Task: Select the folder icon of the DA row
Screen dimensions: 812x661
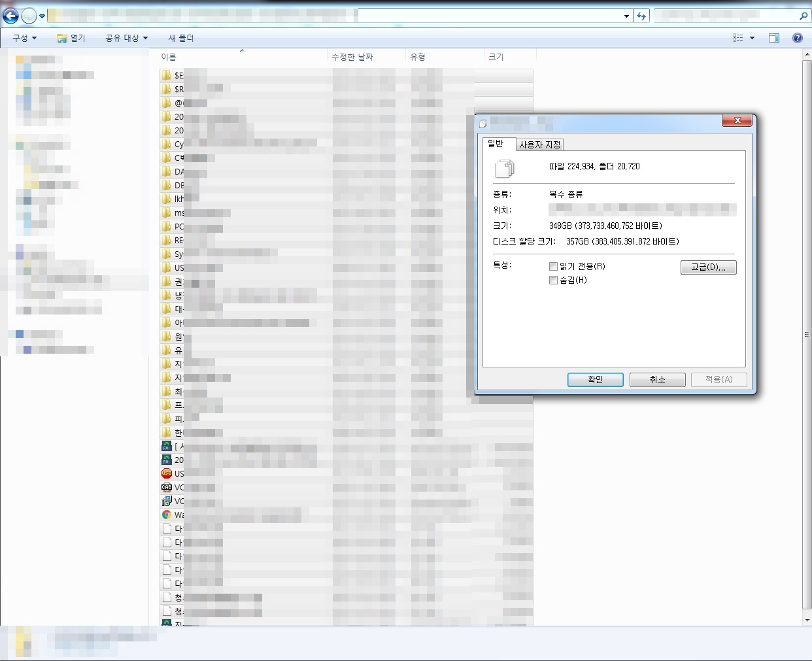Action: tap(167, 171)
